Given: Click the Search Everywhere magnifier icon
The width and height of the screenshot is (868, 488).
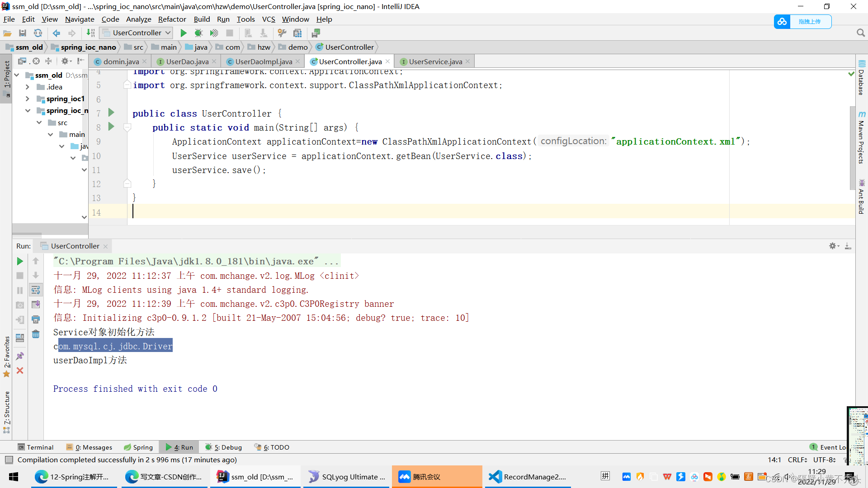Looking at the screenshot, I should [860, 33].
